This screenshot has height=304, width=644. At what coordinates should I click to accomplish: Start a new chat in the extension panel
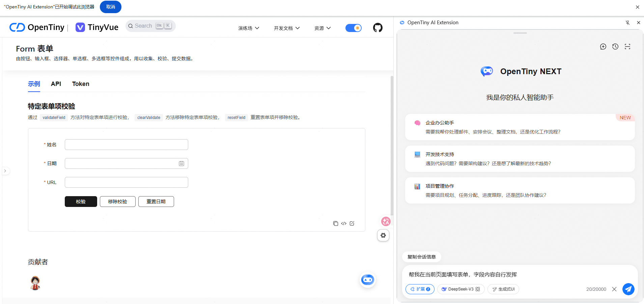pyautogui.click(x=603, y=47)
